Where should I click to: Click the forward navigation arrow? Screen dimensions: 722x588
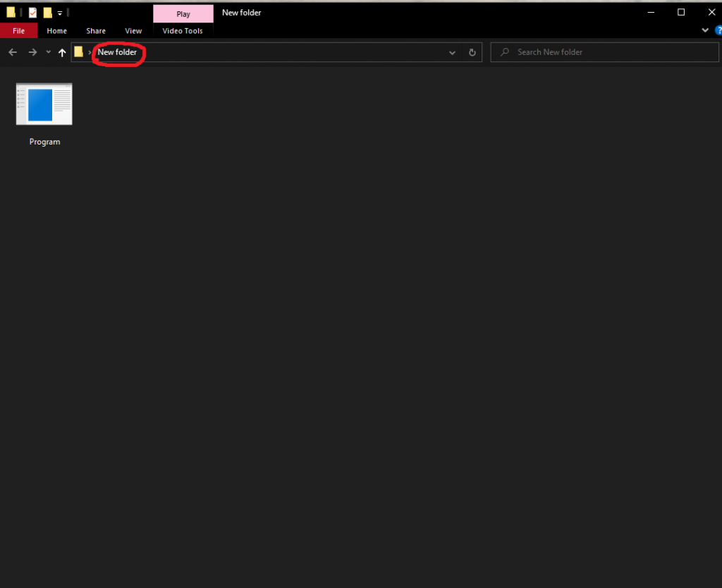[x=32, y=51]
